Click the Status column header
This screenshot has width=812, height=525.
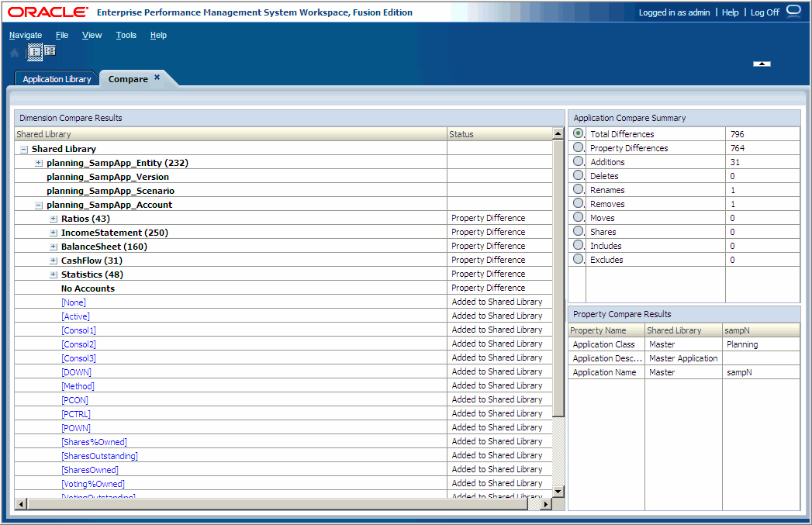click(499, 134)
